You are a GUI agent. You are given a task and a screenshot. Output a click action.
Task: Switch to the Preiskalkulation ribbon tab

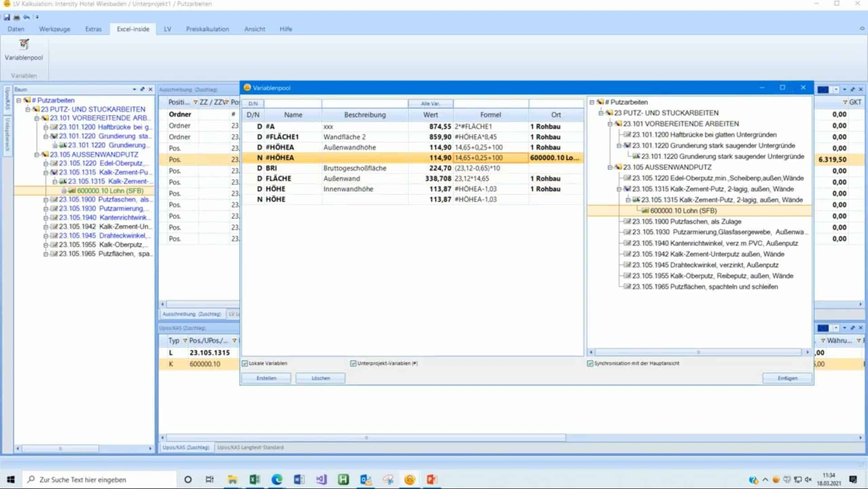point(207,29)
